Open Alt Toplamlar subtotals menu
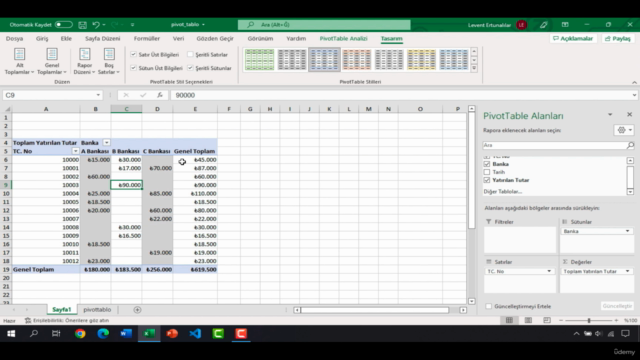 19,61
